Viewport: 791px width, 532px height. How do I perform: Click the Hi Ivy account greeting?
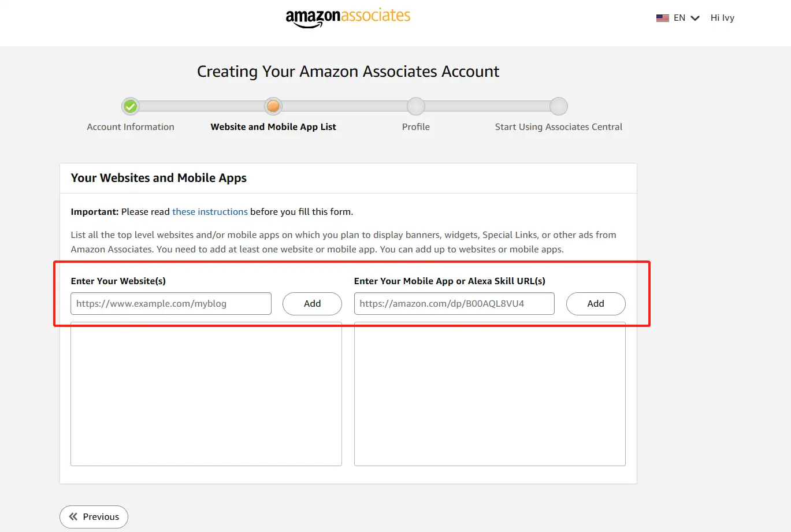722,18
